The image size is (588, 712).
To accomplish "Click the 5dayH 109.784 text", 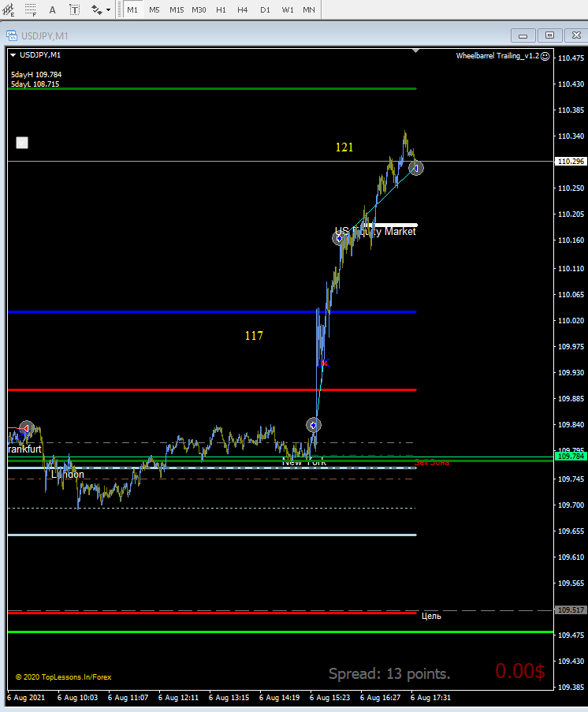I will (x=36, y=74).
